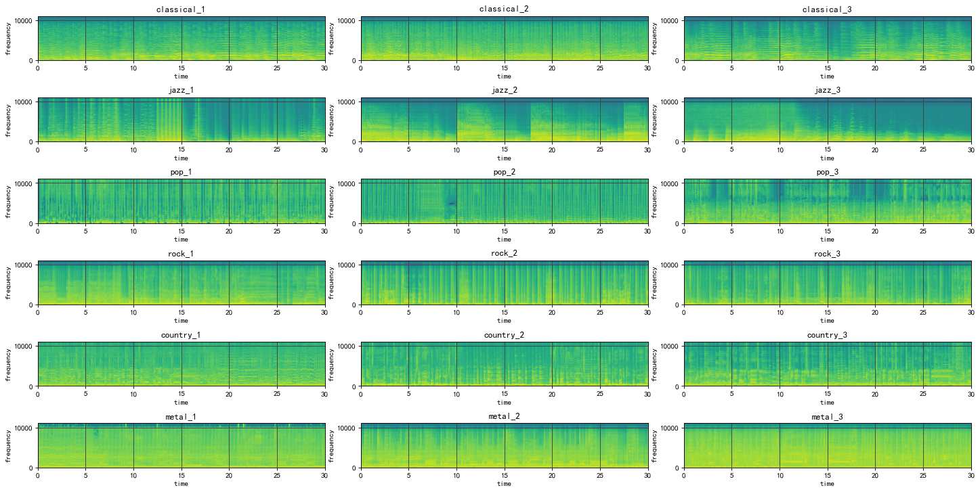980x492 pixels.
Task: Focus the rock_1 spectrogram plot
Action: click(x=181, y=283)
